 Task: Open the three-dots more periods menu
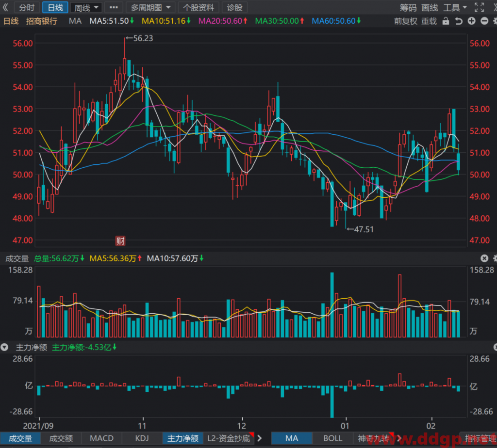click(x=114, y=7)
